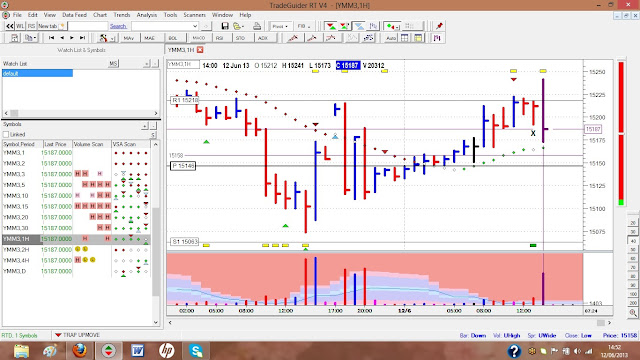Image resolution: width=640 pixels, height=360 pixels.
Task: Click the Search link
Action: pyautogui.click(x=118, y=26)
